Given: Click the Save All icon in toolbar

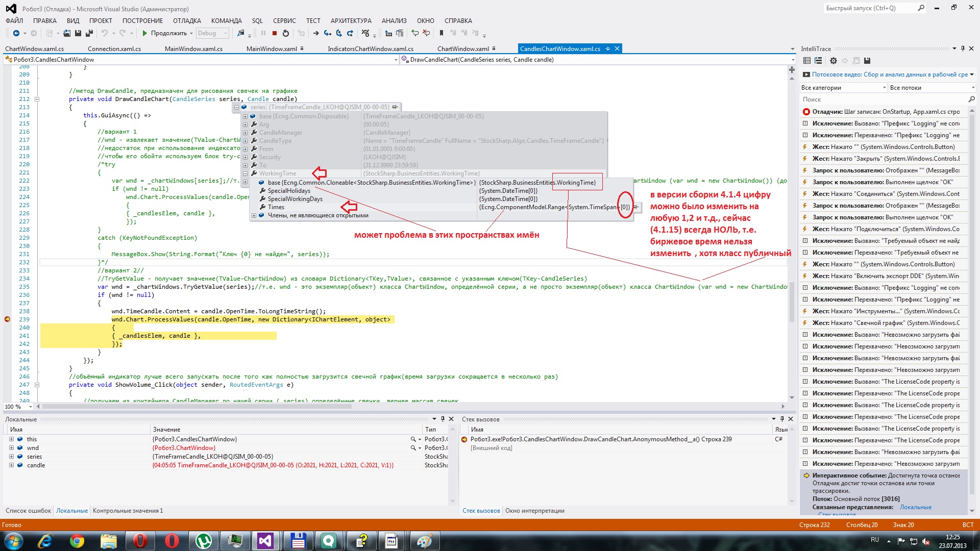Looking at the screenshot, I should coord(89,33).
